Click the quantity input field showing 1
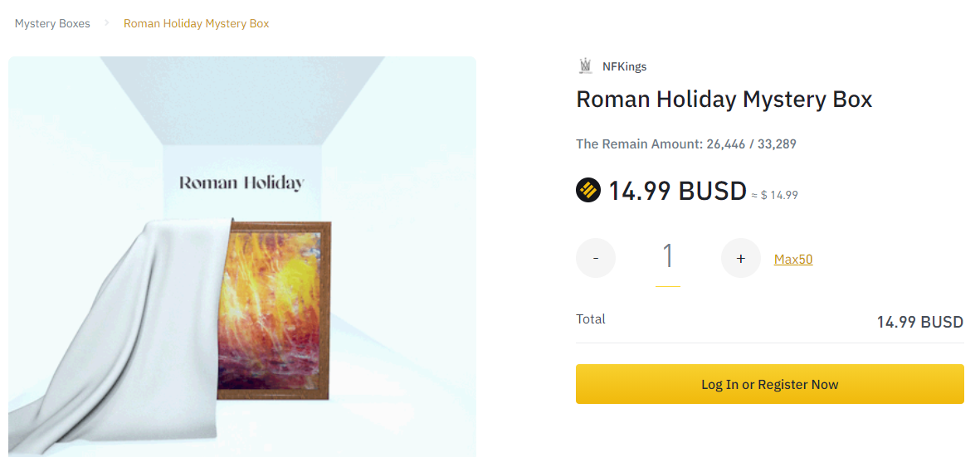The height and width of the screenshot is (457, 980). point(667,259)
